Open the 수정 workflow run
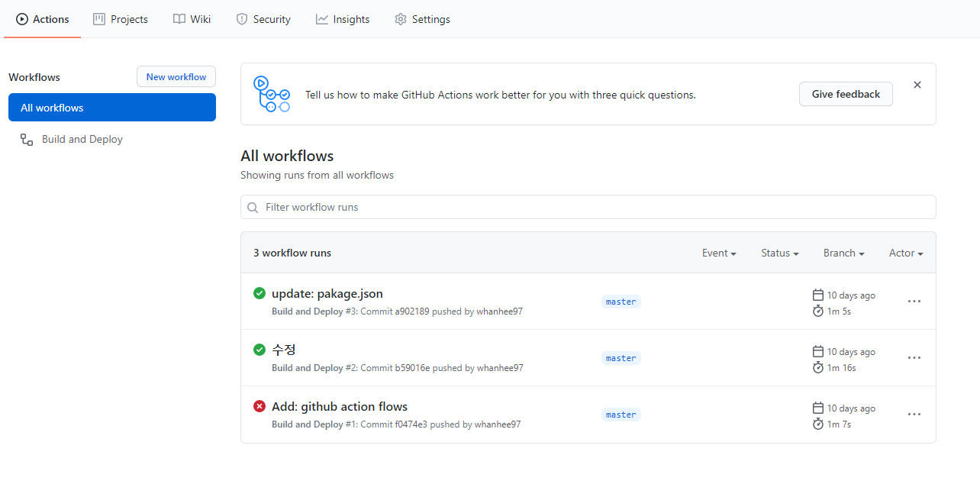 coord(284,350)
